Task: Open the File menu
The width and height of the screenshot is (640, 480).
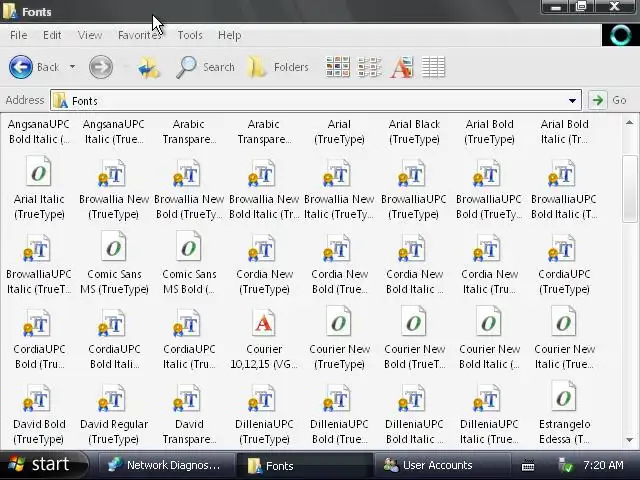Action: coord(18,35)
